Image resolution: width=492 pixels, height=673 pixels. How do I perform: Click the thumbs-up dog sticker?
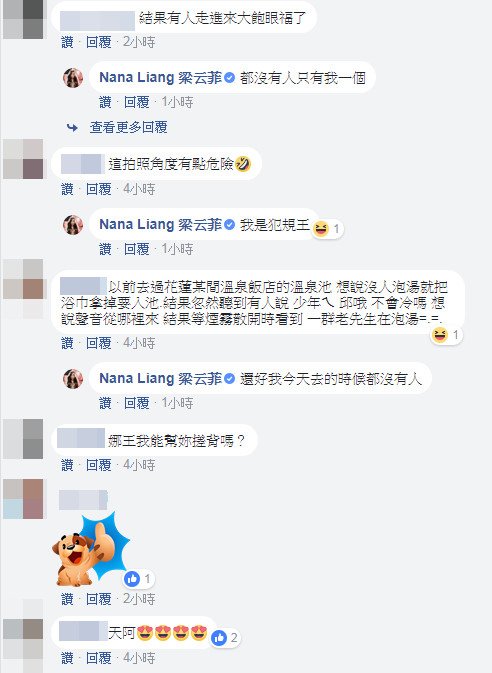(91, 548)
